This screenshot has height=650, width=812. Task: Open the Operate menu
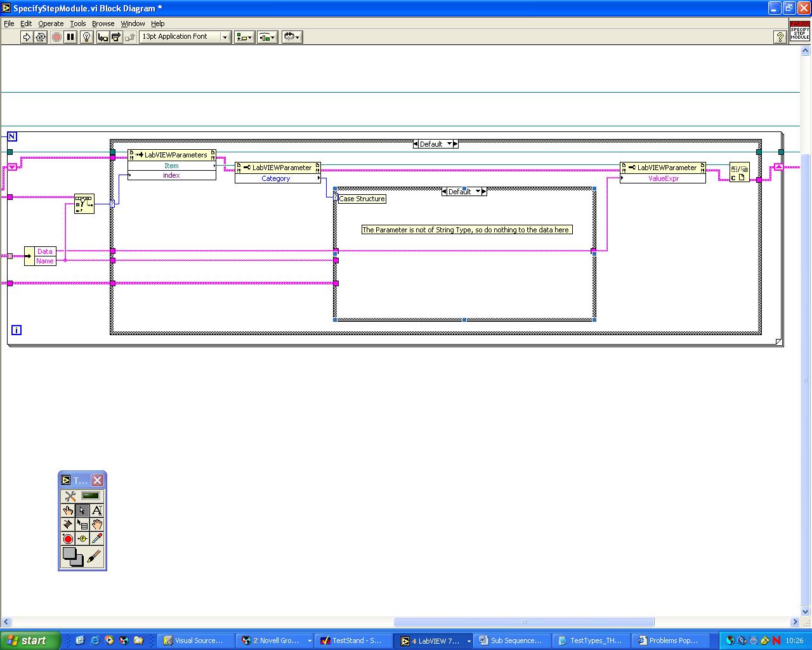point(51,23)
